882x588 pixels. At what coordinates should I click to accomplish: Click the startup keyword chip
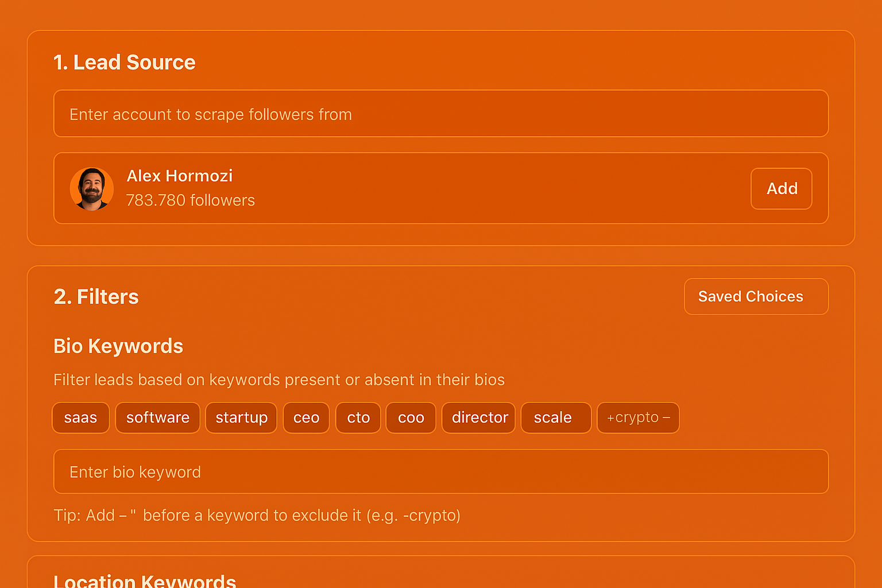point(241,417)
